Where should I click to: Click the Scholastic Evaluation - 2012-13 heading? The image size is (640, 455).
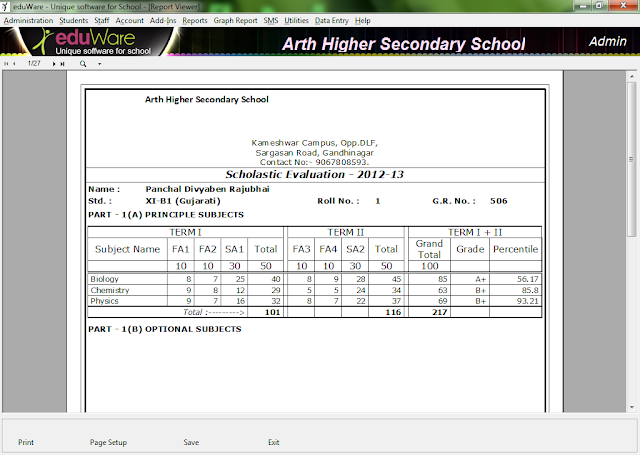click(x=315, y=174)
